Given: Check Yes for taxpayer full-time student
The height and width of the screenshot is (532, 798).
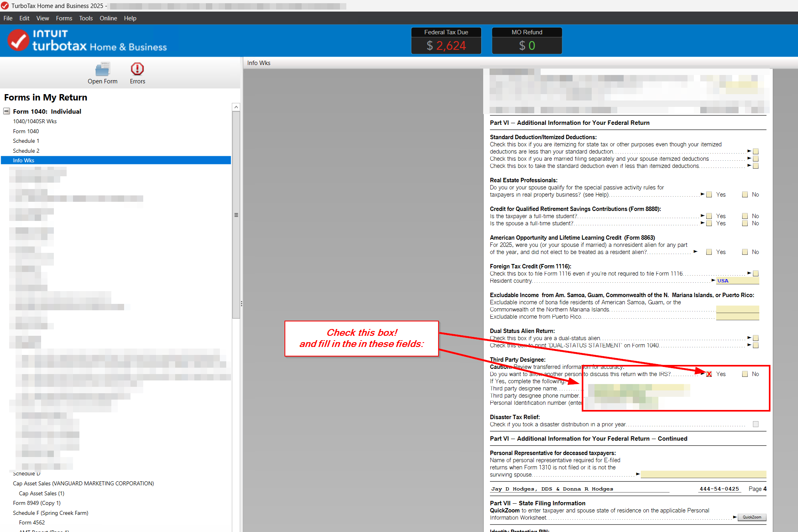Looking at the screenshot, I should tap(709, 216).
